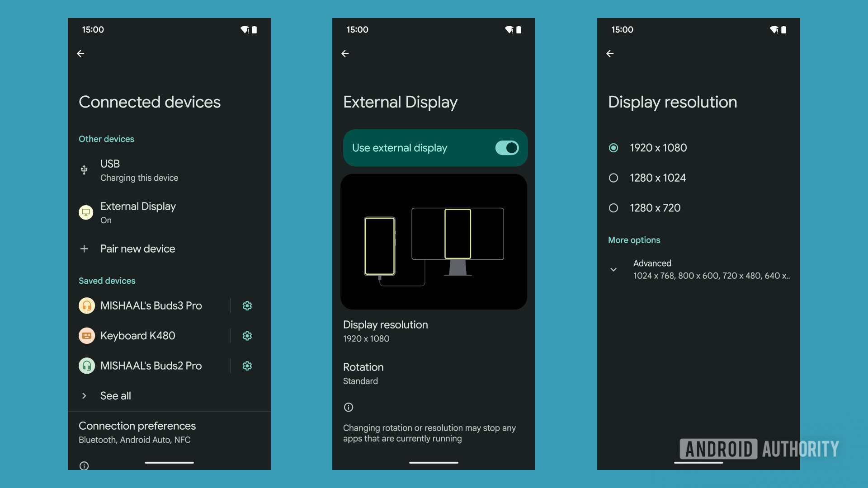The width and height of the screenshot is (868, 488).
Task: Click the back arrow on Connected devices screen
Action: click(x=81, y=54)
